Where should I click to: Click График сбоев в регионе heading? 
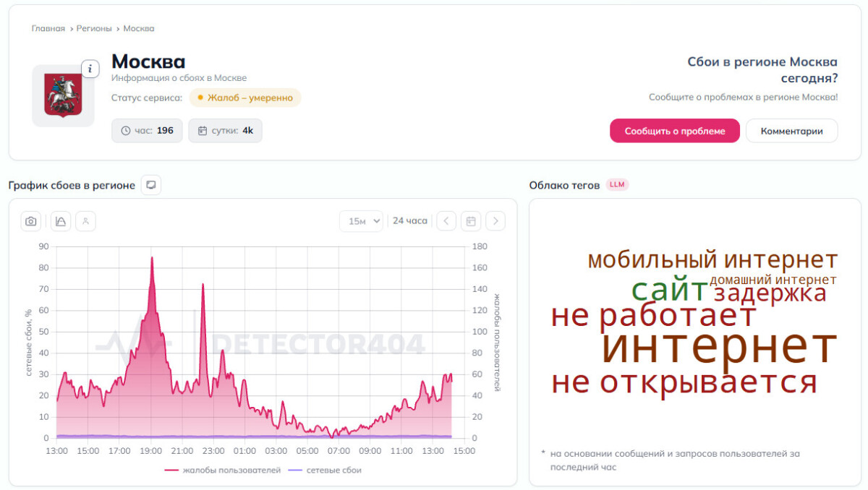click(x=72, y=185)
